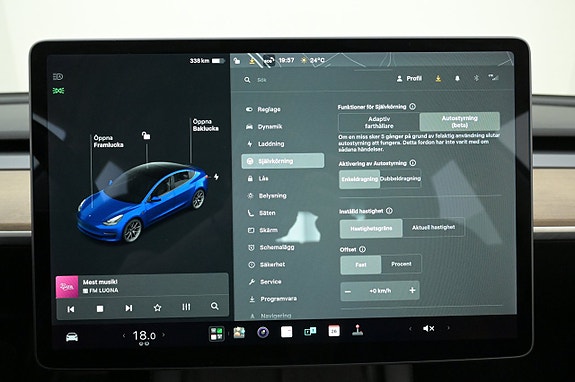This screenshot has height=382, width=575.
Task: Tap Öppna Framlucka on car view
Action: [x=108, y=141]
